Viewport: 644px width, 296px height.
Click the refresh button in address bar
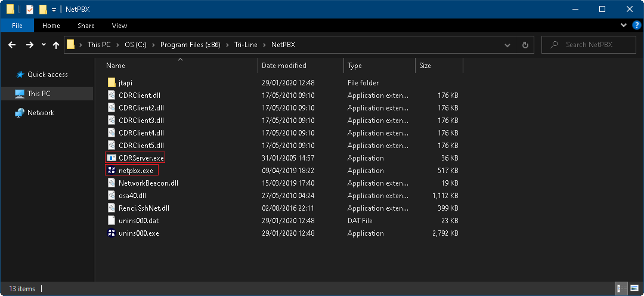tap(525, 45)
